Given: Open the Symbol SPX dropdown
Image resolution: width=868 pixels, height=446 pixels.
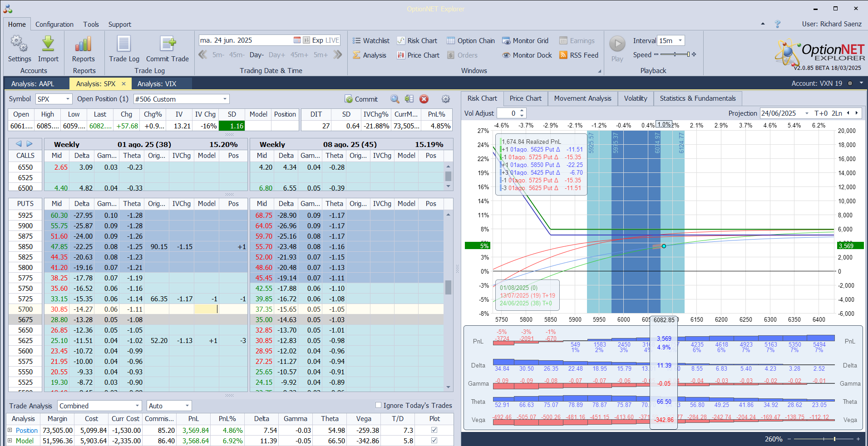Looking at the screenshot, I should tap(68, 99).
